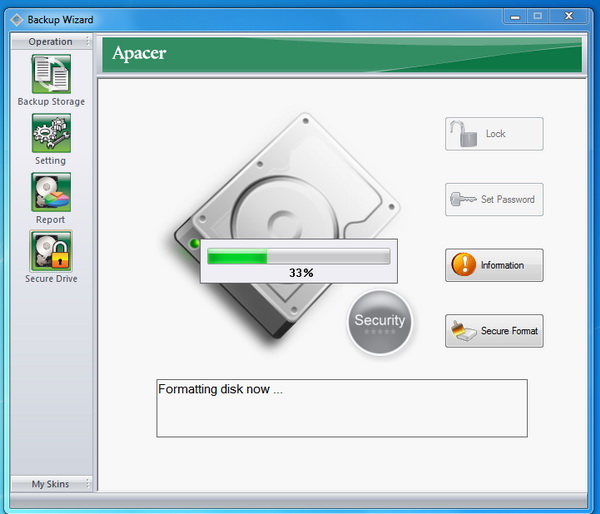The height and width of the screenshot is (514, 600).
Task: Click the Backup Wizard title bar icon
Action: coord(16,20)
